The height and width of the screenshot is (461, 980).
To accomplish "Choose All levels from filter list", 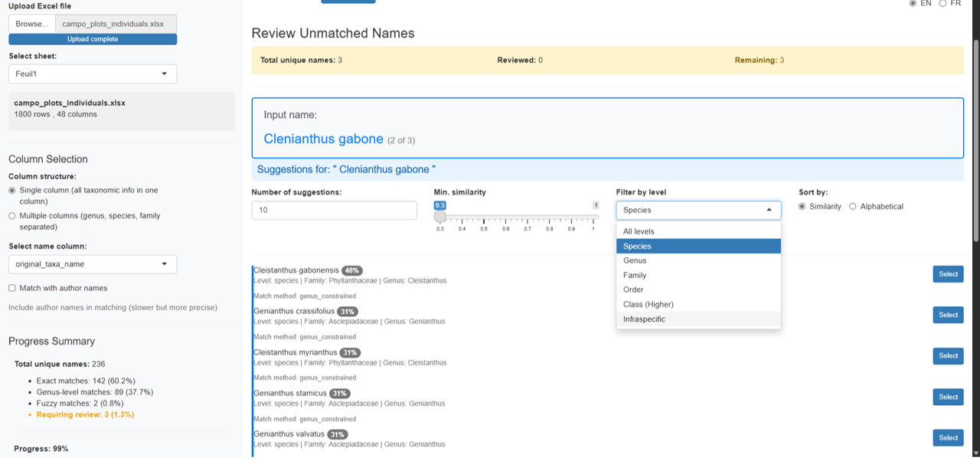I will 639,231.
